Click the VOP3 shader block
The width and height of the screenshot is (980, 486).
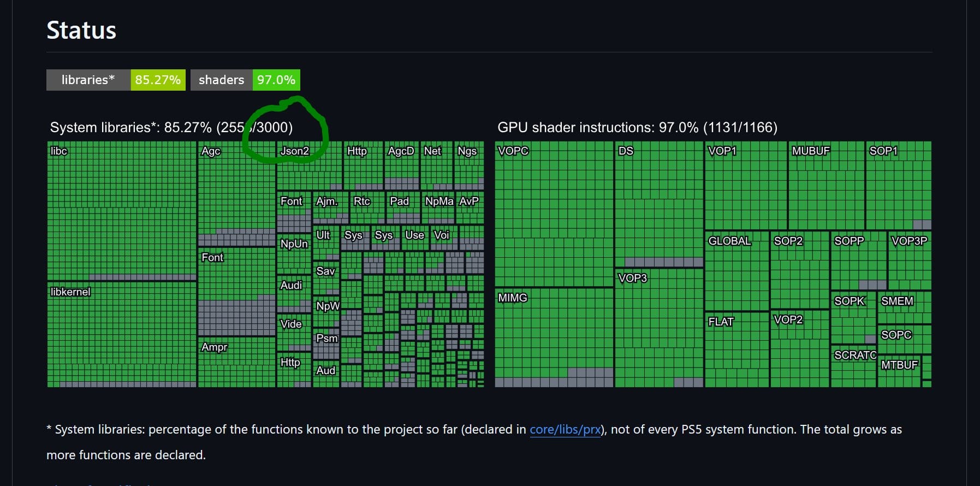pos(659,328)
